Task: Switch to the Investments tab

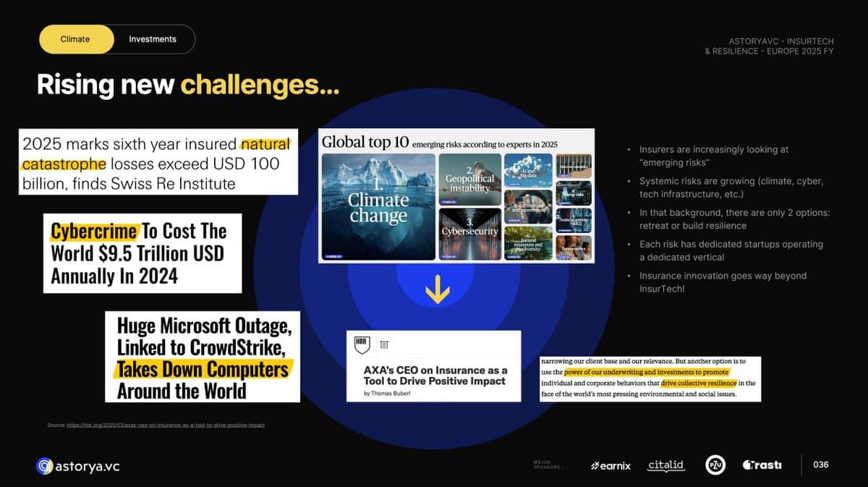Action: [152, 39]
